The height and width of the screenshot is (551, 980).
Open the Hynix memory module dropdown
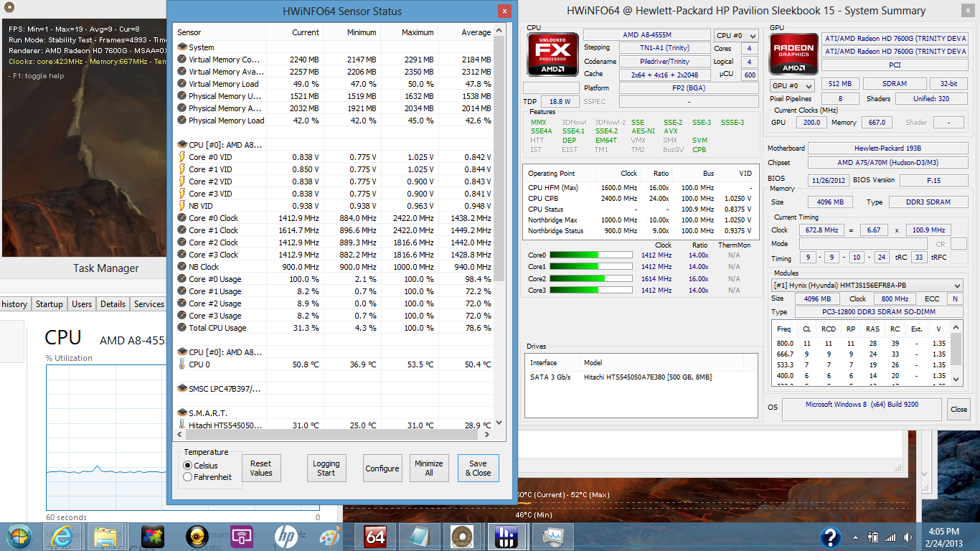[868, 286]
